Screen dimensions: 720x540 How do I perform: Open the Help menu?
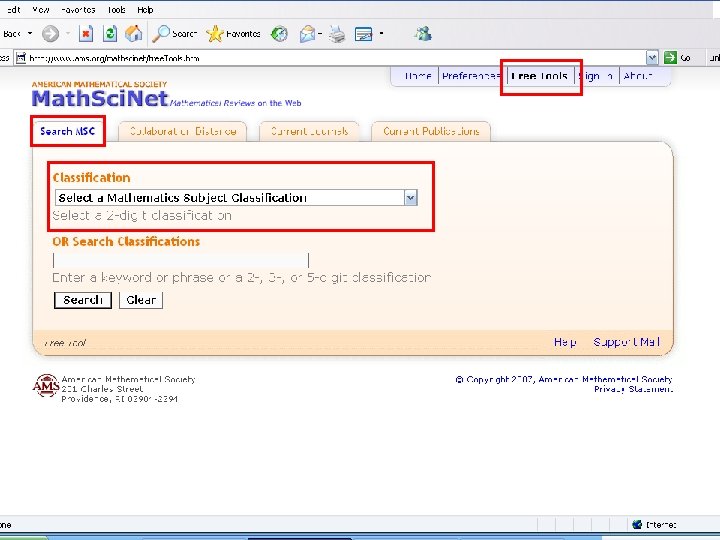[145, 10]
